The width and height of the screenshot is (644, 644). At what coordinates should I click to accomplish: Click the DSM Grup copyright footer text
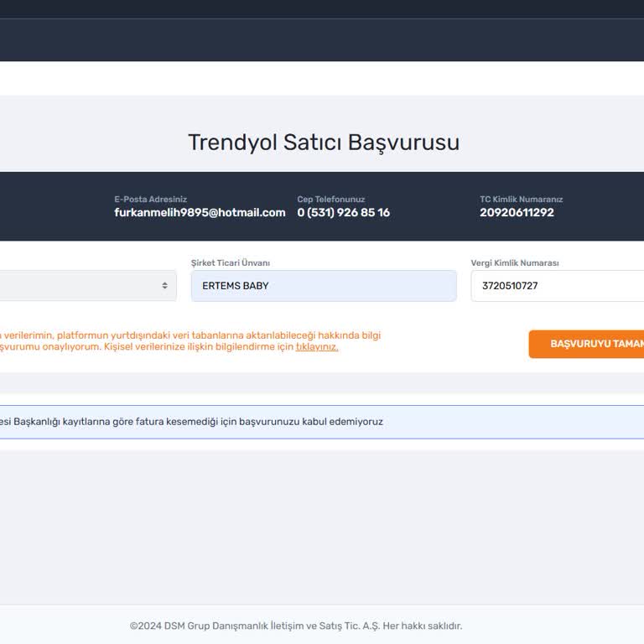(295, 626)
